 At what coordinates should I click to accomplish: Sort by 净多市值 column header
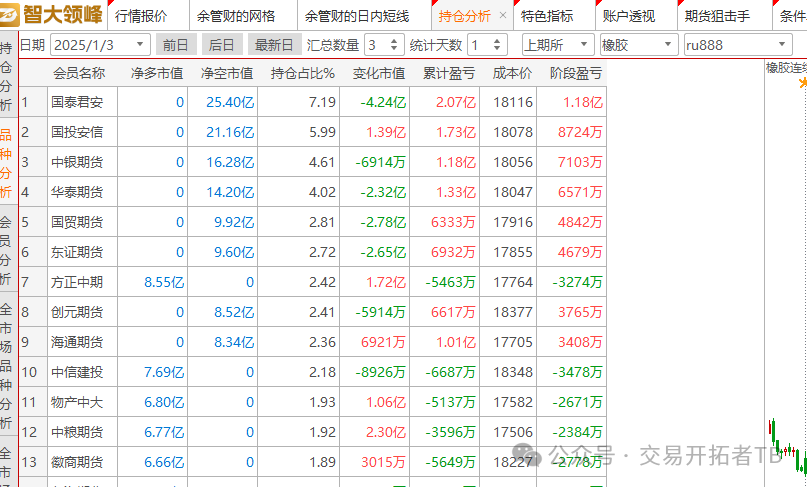tap(157, 73)
